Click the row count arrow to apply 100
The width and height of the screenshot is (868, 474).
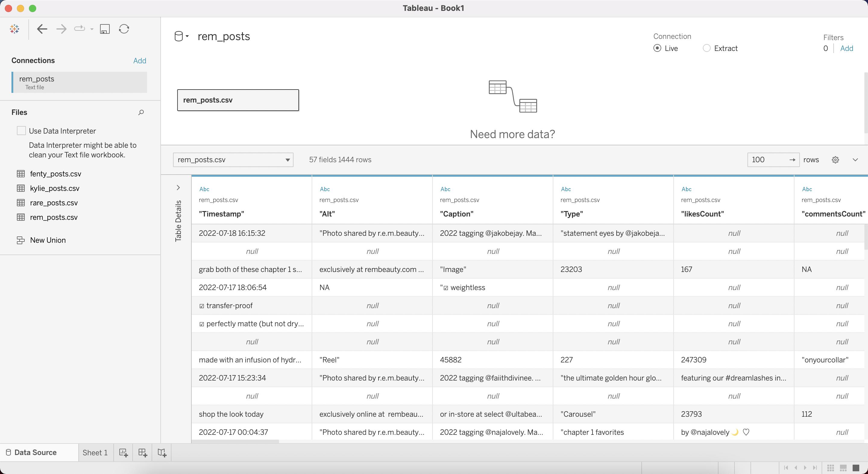792,160
